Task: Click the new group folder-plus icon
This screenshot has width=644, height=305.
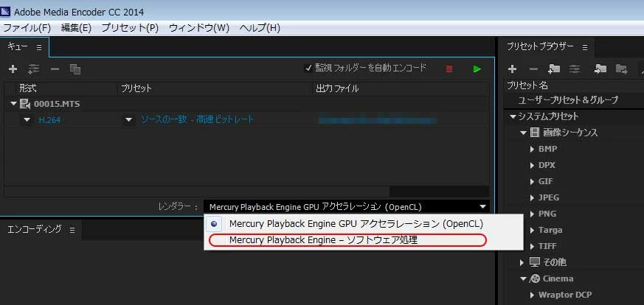Action: [555, 69]
